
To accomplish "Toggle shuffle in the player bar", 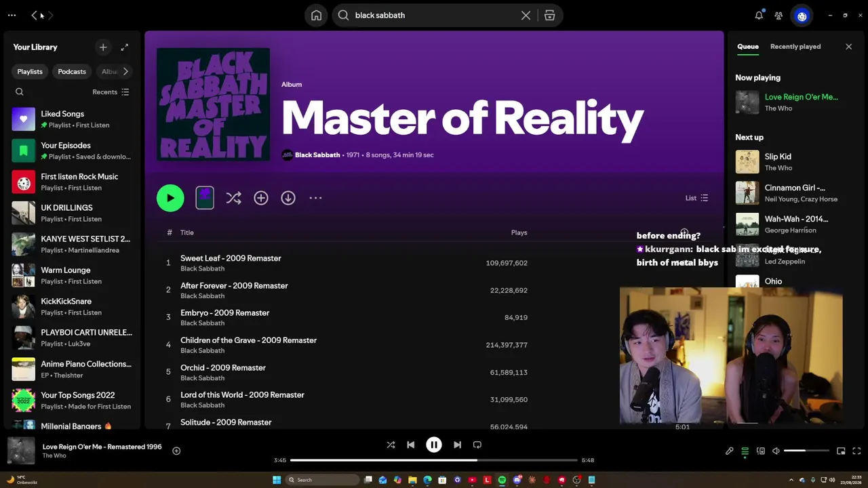I will (391, 445).
